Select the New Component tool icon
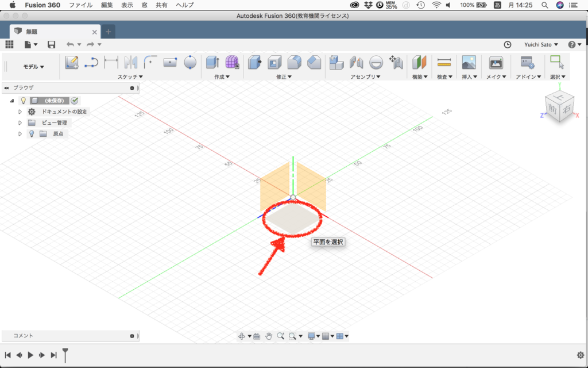 [336, 62]
